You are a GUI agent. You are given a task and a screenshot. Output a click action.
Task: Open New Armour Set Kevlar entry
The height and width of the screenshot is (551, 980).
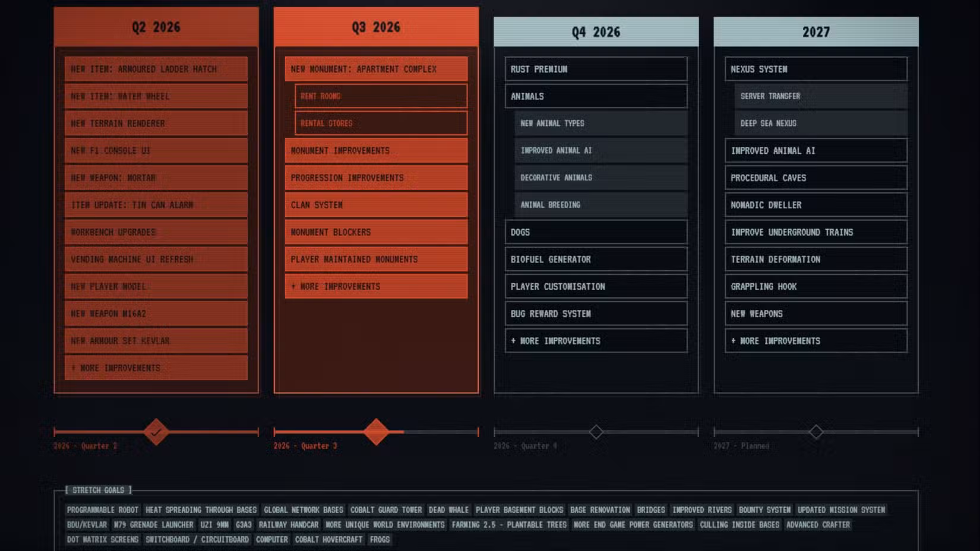156,341
